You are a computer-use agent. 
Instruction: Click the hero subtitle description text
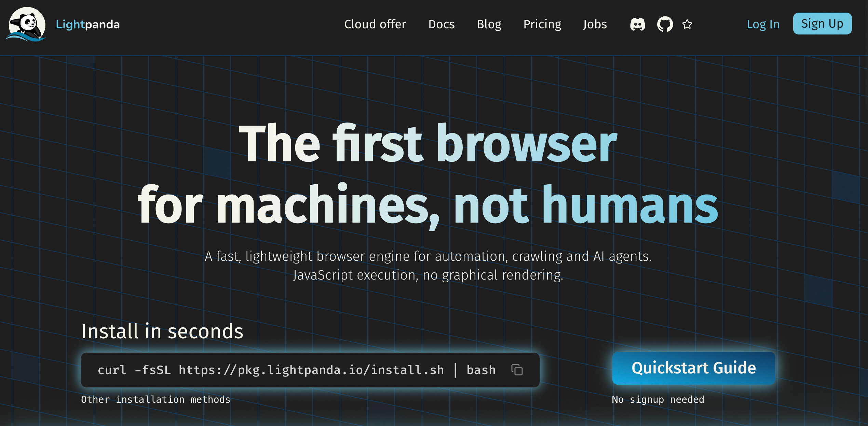coord(428,266)
